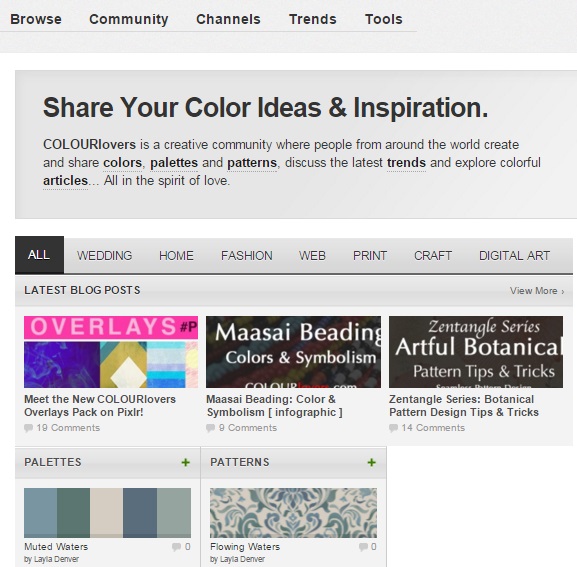Click comment bubble icon beside 14 Comments
Viewport: 577px width, 567px height.
(x=393, y=428)
